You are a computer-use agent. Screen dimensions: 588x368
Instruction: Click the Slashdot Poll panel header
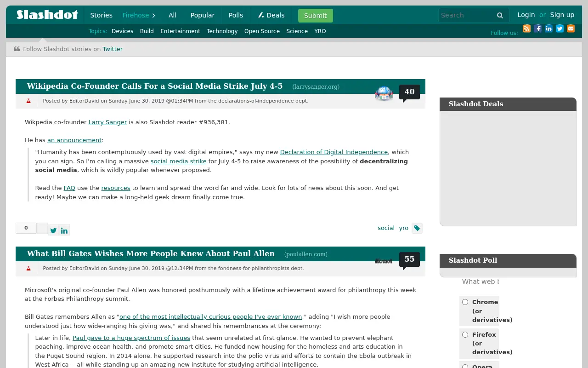tap(508, 260)
